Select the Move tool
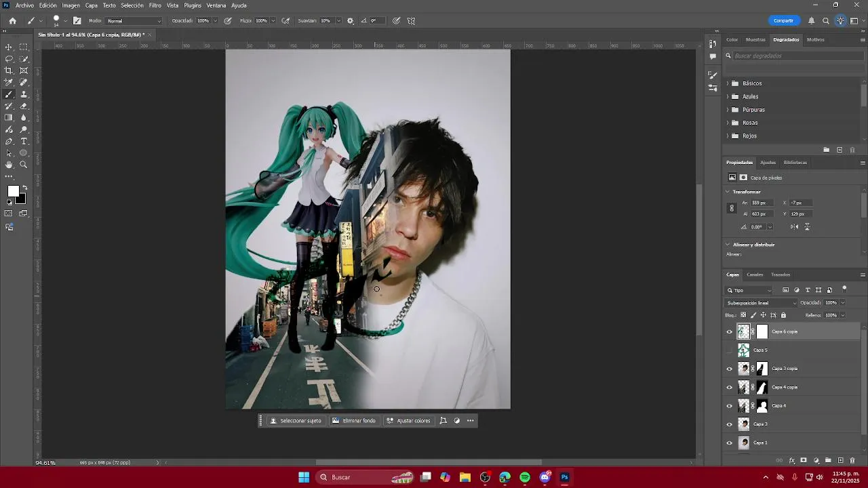868x488 pixels. coord(9,47)
